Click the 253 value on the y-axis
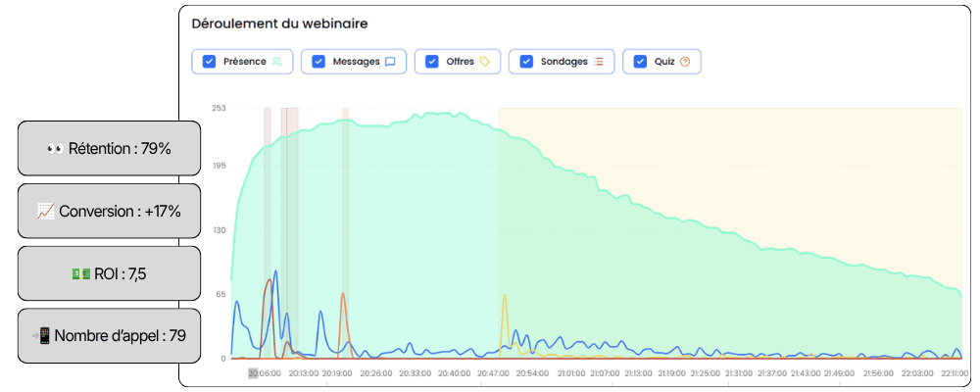Screen dimensions: 980x392 coord(219,108)
